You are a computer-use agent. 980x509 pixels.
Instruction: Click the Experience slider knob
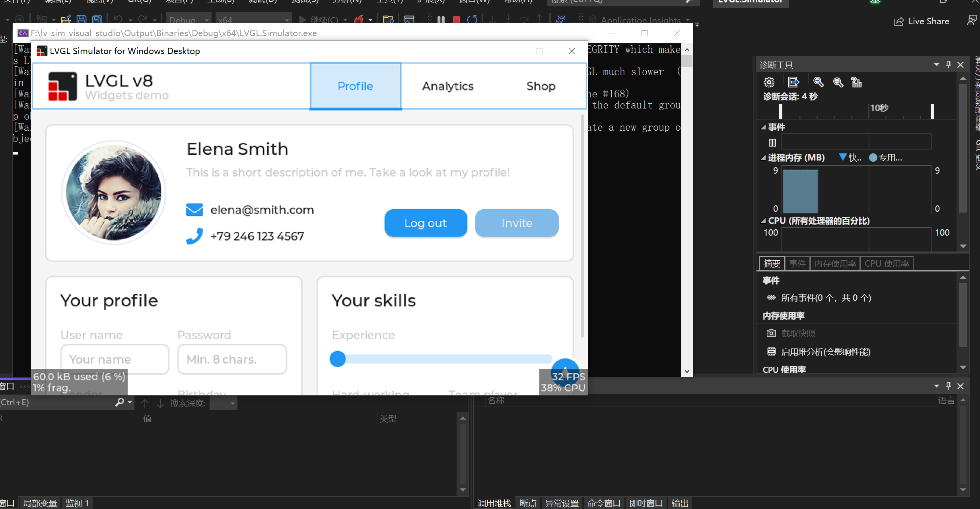tap(337, 359)
